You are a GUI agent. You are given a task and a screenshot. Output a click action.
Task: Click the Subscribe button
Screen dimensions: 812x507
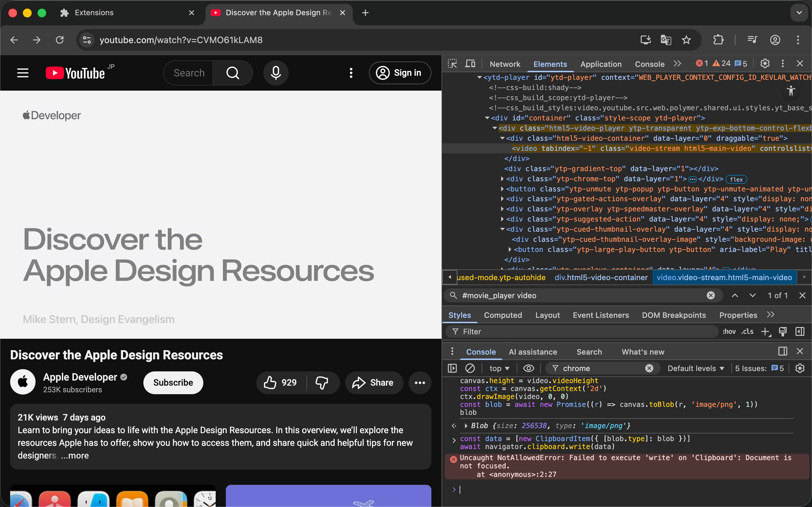click(173, 382)
